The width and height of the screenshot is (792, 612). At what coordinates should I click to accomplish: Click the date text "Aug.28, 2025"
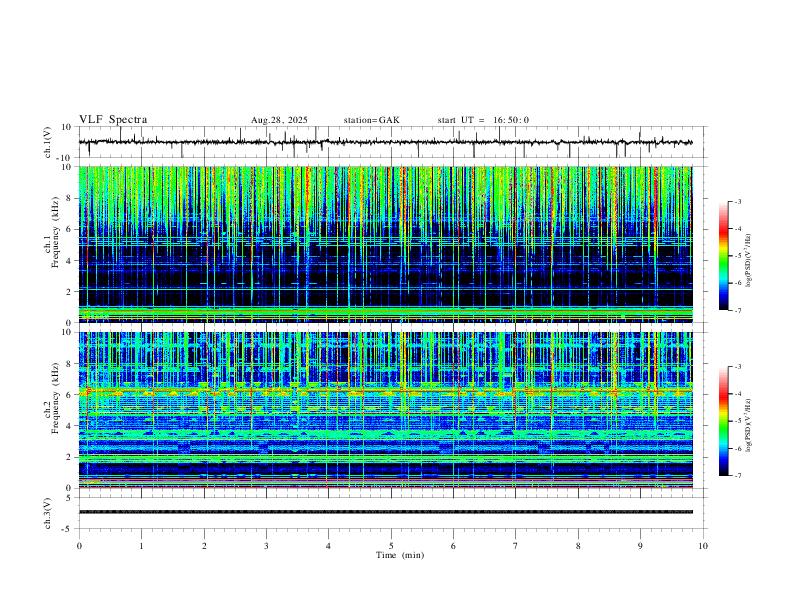[x=279, y=120]
